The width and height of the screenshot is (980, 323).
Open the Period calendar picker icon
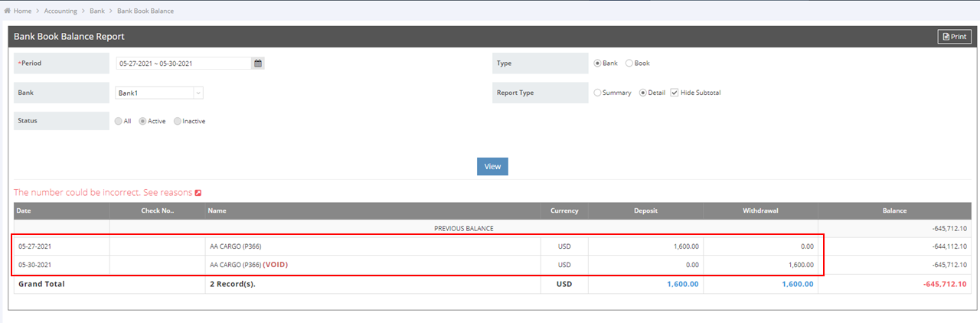click(x=258, y=64)
